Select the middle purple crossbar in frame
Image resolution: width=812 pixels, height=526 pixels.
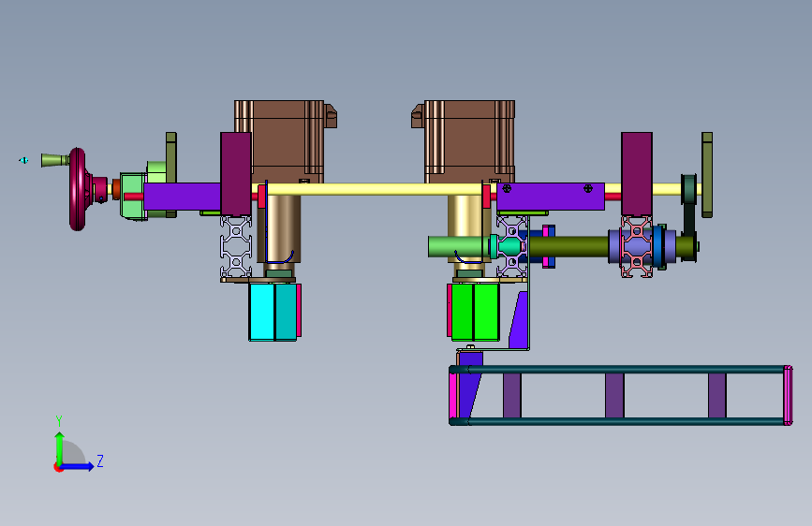coord(614,396)
